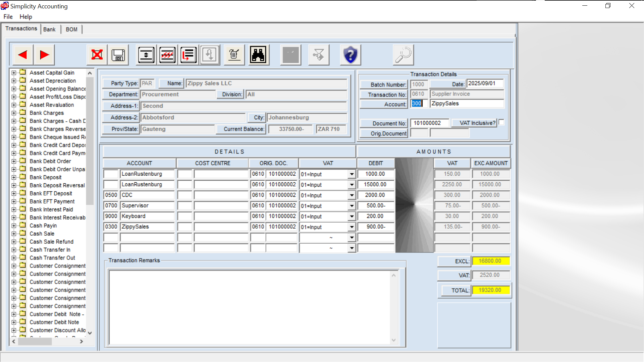
Task: Click folder icon beside Bank Deposit
Action: tap(23, 177)
